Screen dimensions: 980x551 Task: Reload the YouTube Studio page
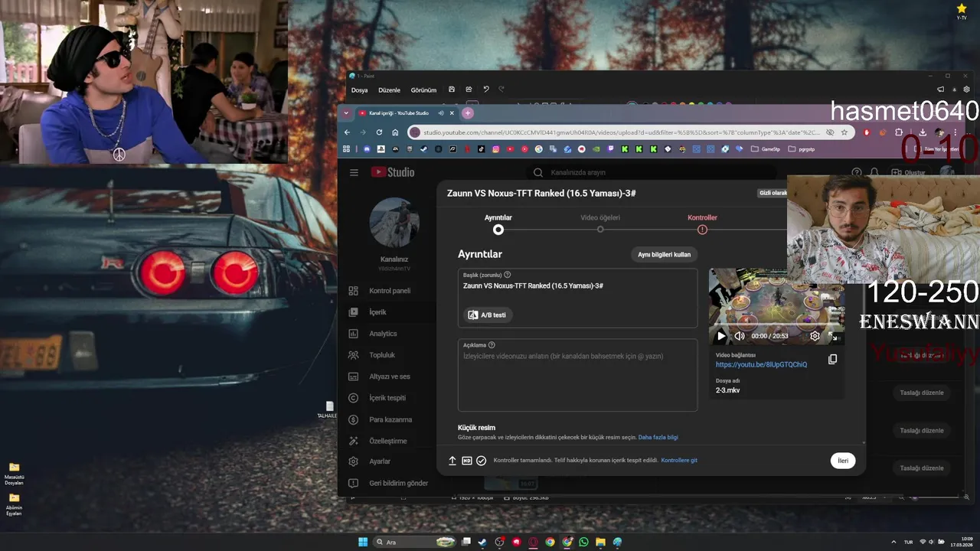tap(379, 132)
